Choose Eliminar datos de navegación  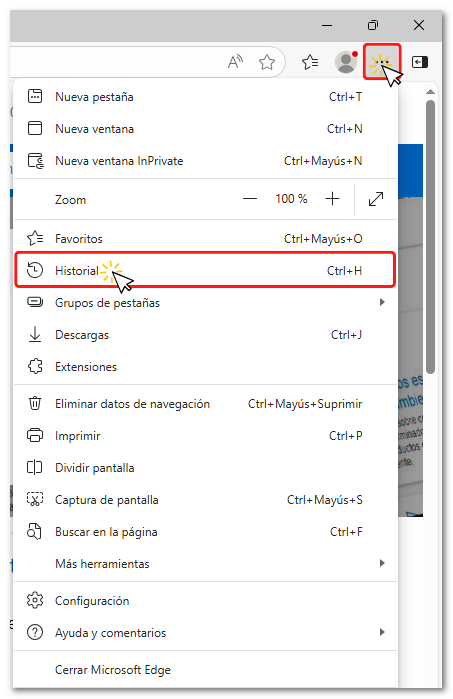(x=205, y=403)
